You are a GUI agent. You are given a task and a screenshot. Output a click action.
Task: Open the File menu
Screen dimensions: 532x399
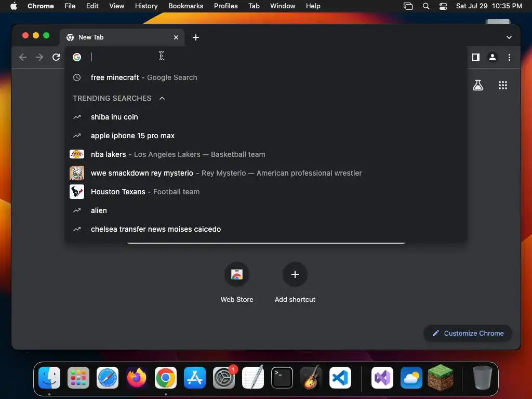coord(70,6)
